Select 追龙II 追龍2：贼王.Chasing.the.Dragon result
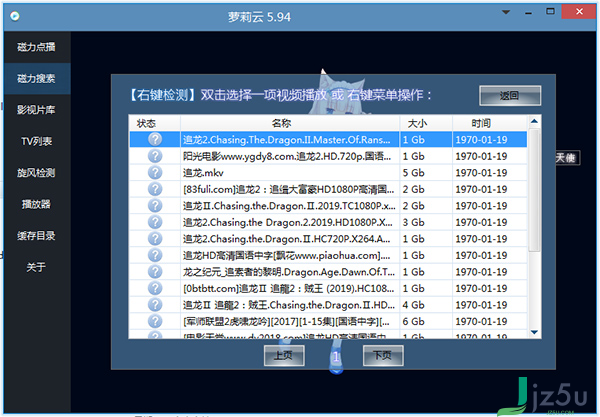Image resolution: width=600 pixels, height=417 pixels. coord(328,305)
